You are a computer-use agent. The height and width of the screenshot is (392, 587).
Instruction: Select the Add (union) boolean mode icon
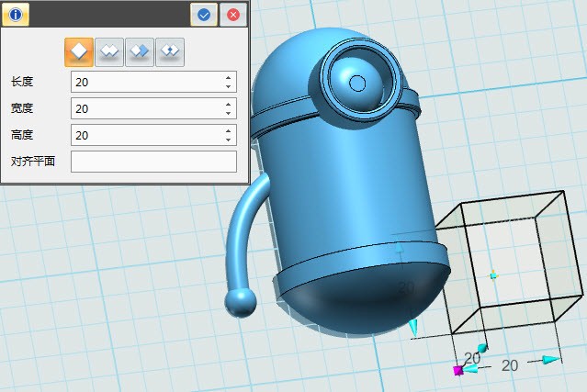click(x=109, y=52)
